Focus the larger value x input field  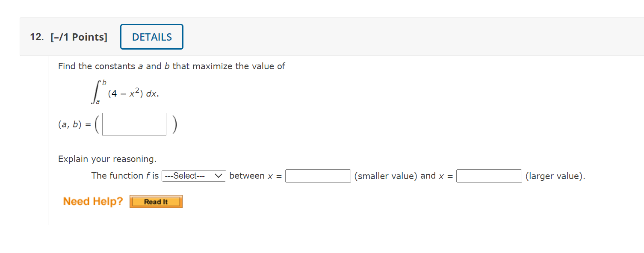(x=489, y=176)
